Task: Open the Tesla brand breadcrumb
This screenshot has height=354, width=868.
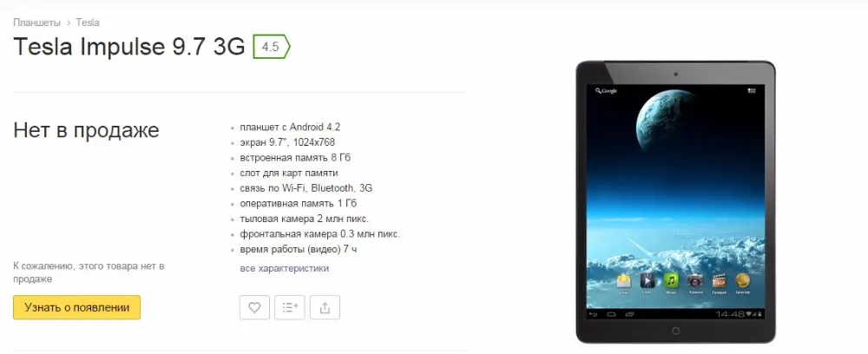Action: pyautogui.click(x=88, y=23)
